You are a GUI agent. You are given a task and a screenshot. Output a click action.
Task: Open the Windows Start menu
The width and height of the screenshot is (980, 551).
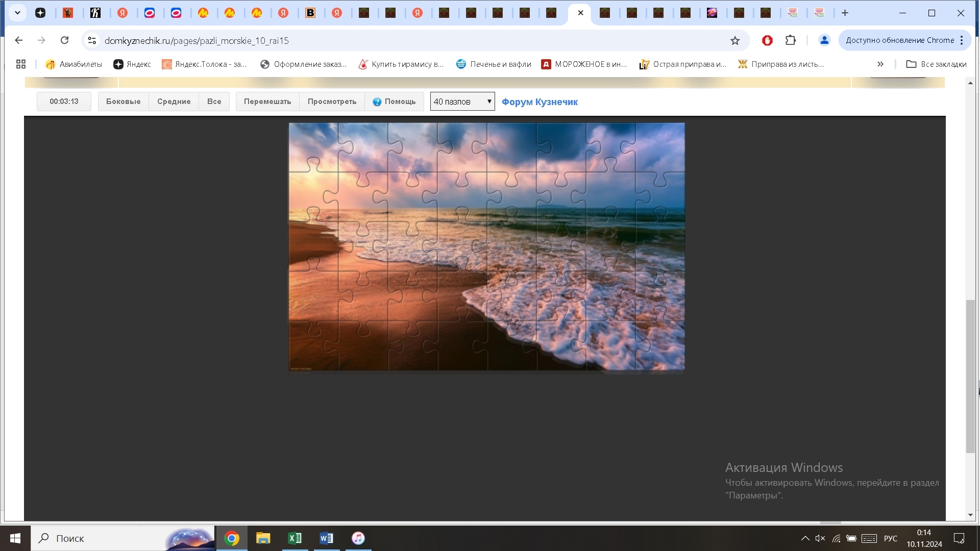pos(15,538)
